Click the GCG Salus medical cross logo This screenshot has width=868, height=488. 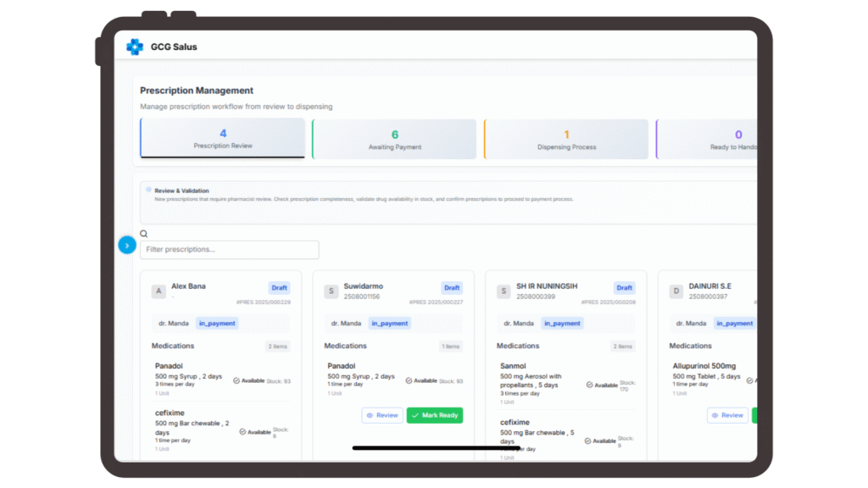(135, 47)
